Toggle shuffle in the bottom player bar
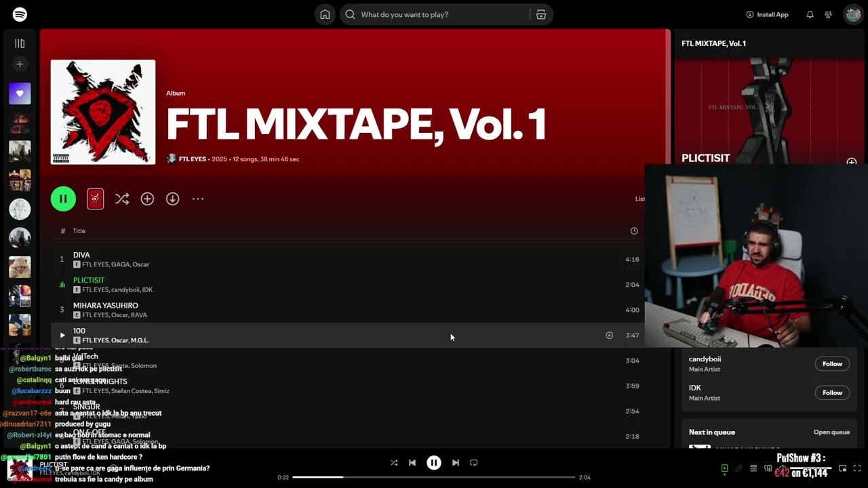The image size is (868, 488). point(394,462)
